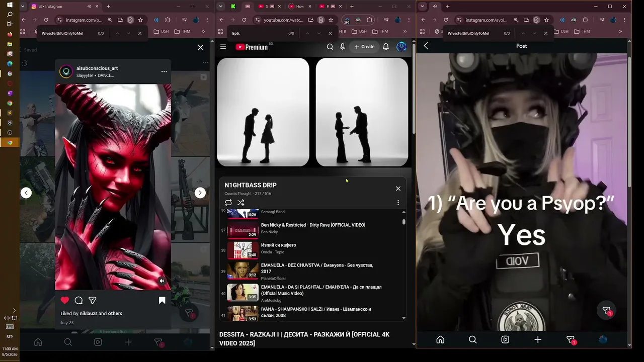Open the N1GHTBASS DR!P playlist title link
This screenshot has width=644, height=362.
point(251,186)
